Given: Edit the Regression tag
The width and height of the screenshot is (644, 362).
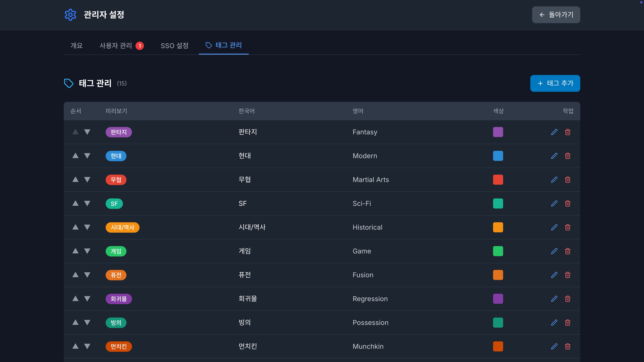Looking at the screenshot, I should click(554, 299).
